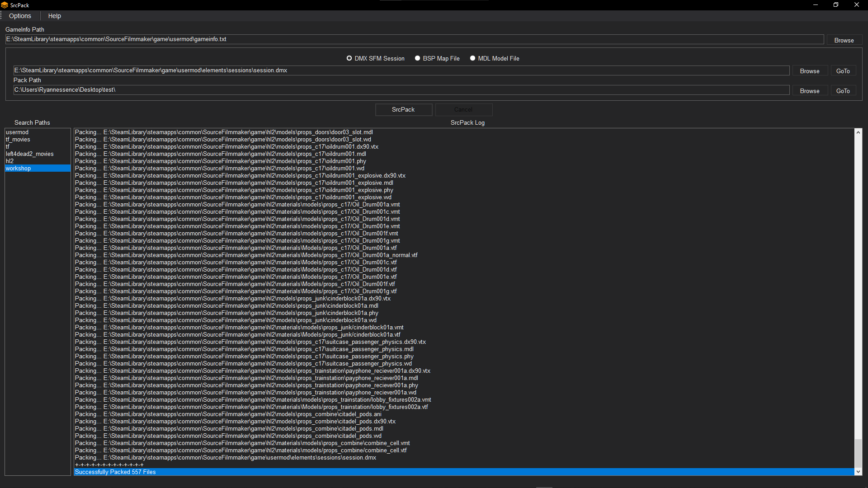Screen dimensions: 868x488
Task: Focus the session.dmx file path field
Action: [401, 70]
